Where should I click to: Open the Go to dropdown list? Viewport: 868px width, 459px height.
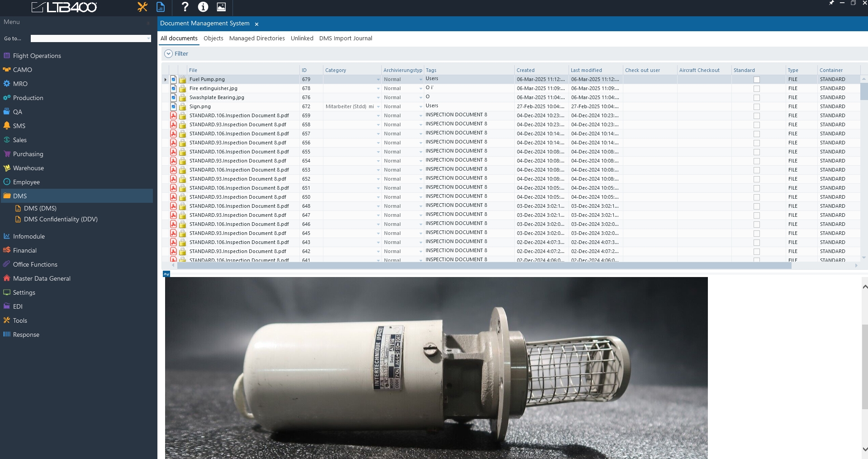coord(148,39)
